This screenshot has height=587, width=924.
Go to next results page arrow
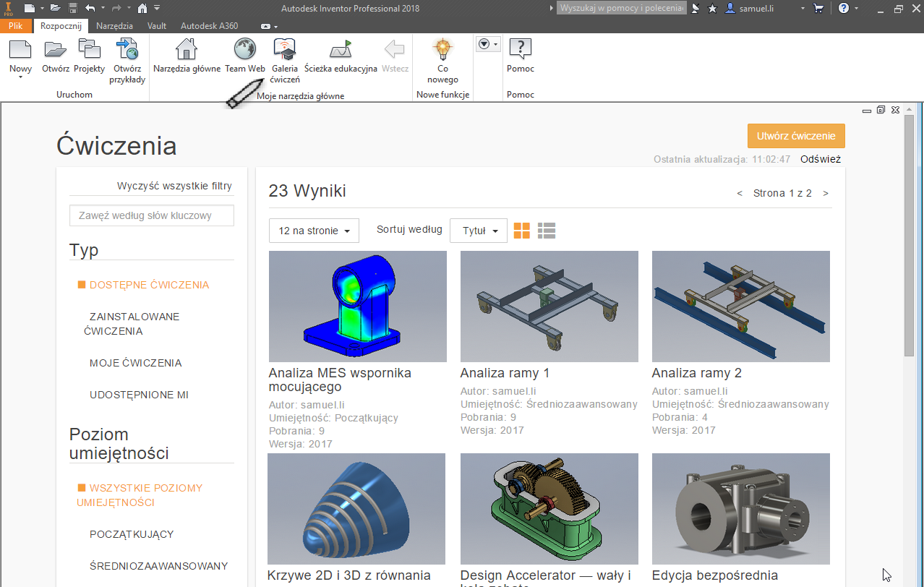click(x=826, y=193)
